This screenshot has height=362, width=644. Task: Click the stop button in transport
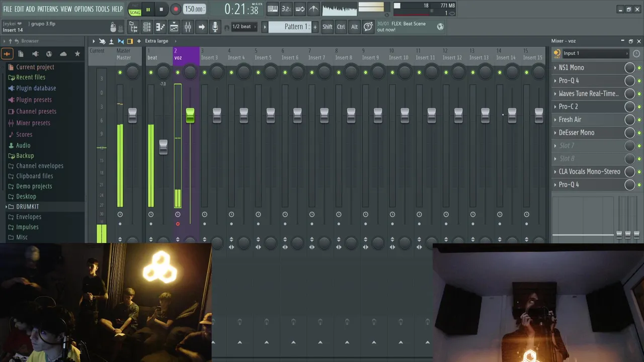point(161,9)
